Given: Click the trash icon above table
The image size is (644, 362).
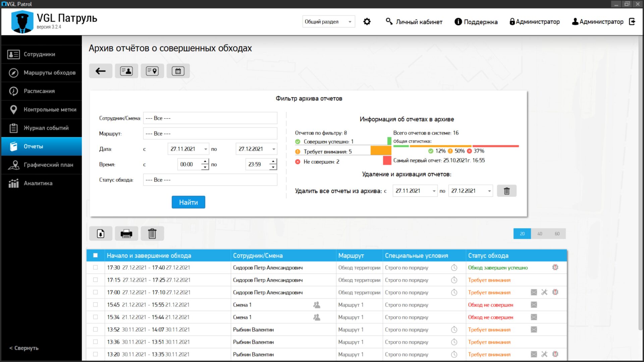Looking at the screenshot, I should coord(152,234).
